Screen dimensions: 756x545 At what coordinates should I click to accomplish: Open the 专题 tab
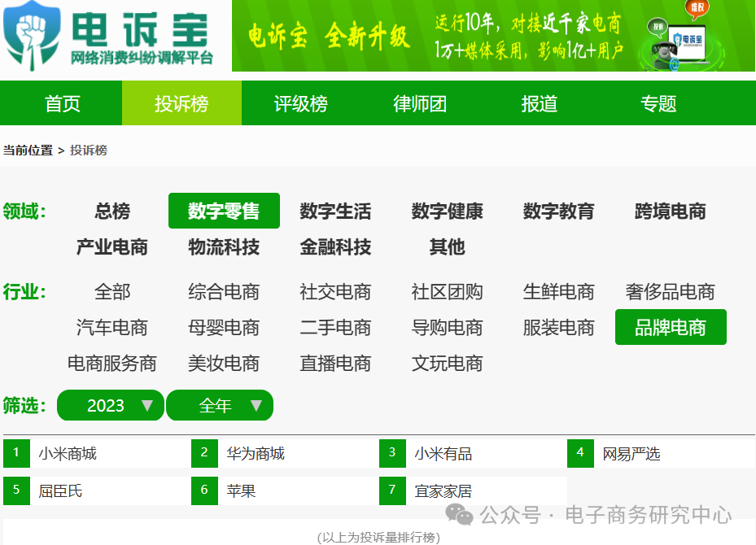656,102
